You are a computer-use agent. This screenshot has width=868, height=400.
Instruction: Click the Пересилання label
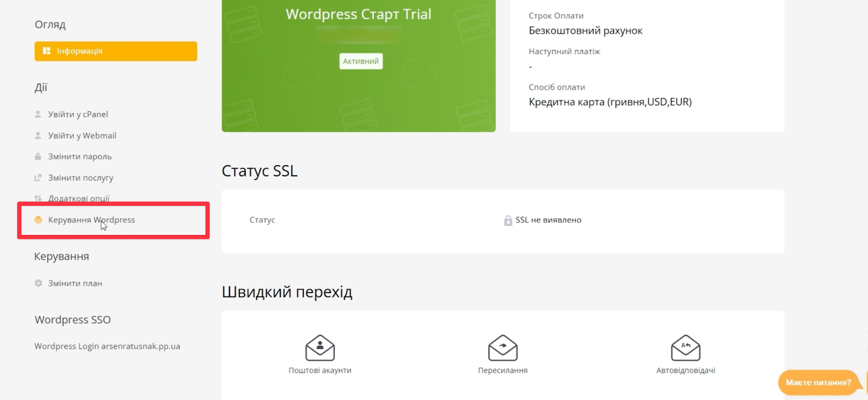pyautogui.click(x=503, y=371)
